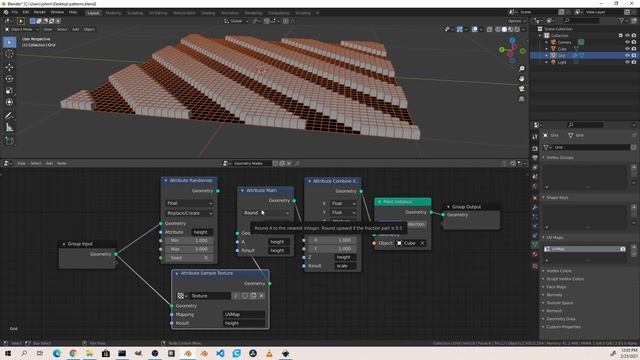Select the Annotate tool
The width and height of the screenshot is (640, 360).
(x=9, y=116)
